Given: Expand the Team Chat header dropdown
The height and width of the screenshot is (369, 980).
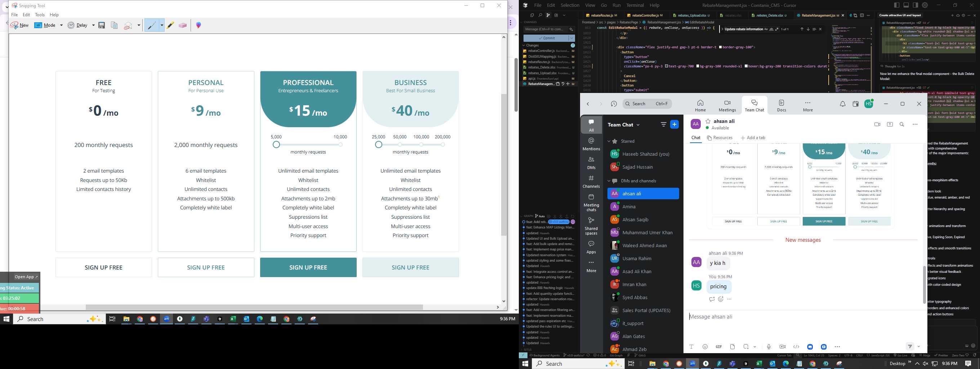Looking at the screenshot, I should tap(638, 125).
